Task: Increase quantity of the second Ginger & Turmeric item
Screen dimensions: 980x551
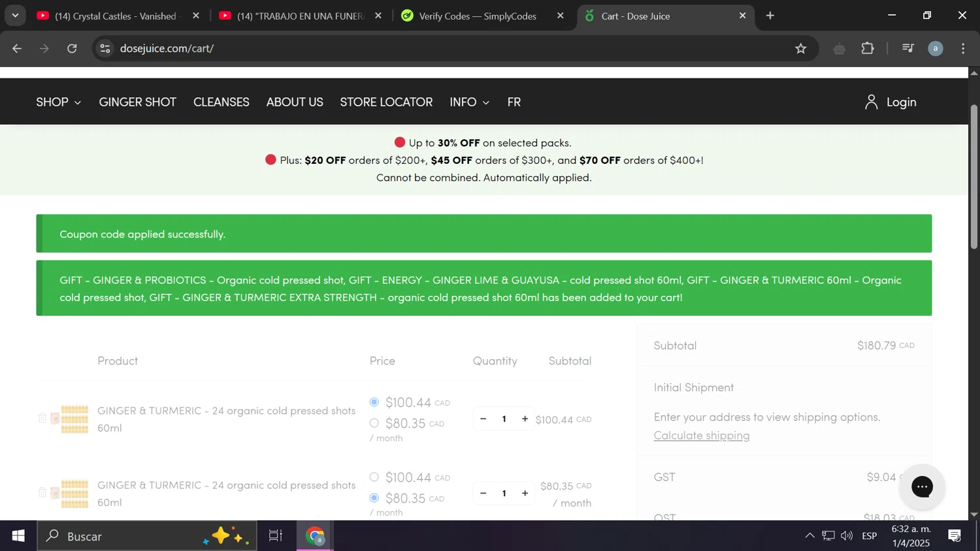Action: coord(525,493)
